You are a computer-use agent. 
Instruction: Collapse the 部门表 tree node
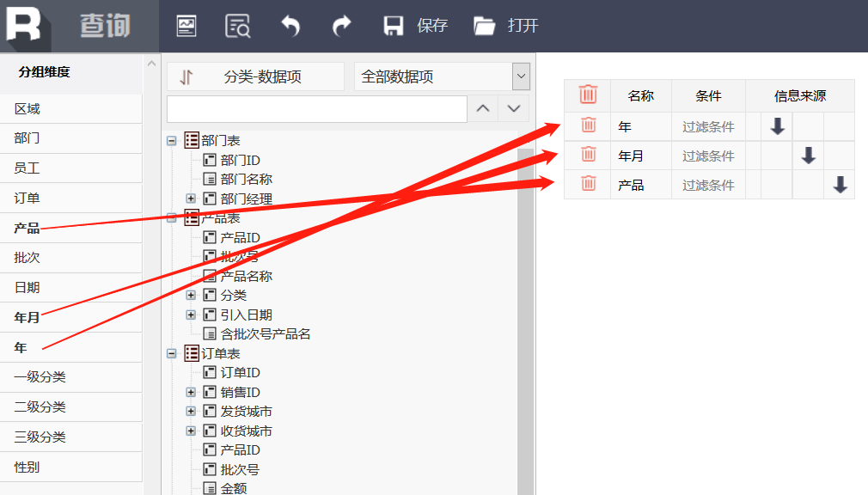pyautogui.click(x=172, y=141)
